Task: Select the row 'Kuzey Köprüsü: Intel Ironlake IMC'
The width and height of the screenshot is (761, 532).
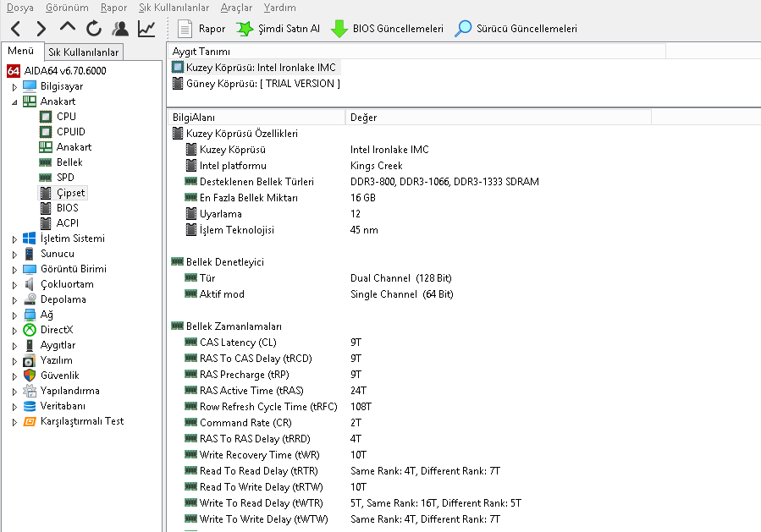Action: [256, 68]
